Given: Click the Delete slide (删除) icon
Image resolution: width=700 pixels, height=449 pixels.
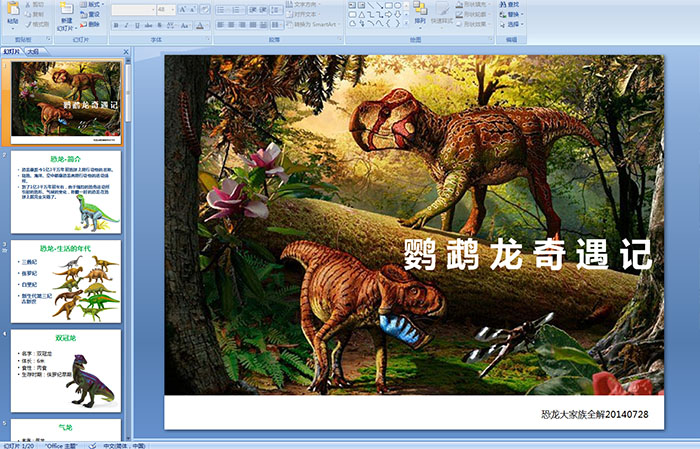Looking at the screenshot, I should 92,25.
